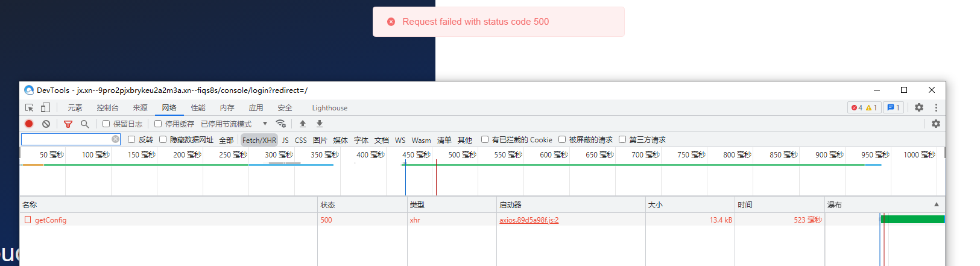This screenshot has height=266, width=980.
Task: Filter requests by 清单 type
Action: [444, 140]
